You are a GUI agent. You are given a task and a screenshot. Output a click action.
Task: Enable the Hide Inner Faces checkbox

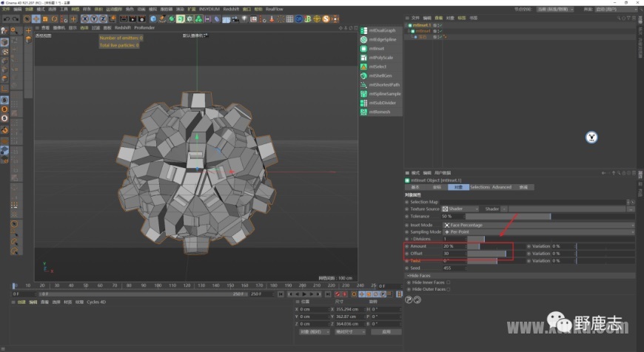click(x=448, y=282)
